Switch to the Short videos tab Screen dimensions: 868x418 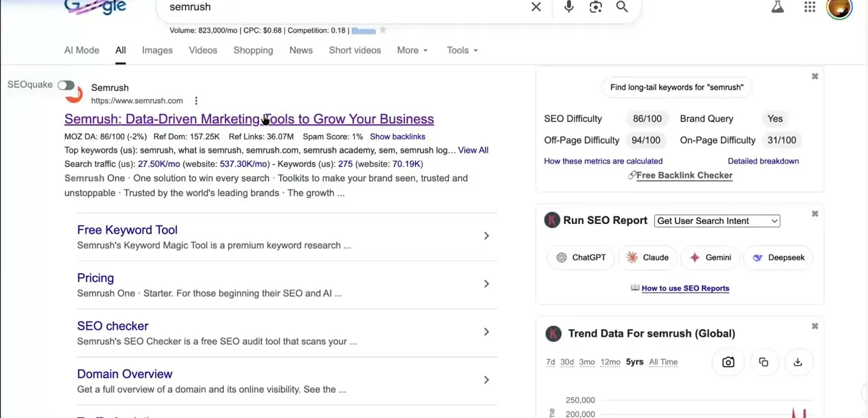click(355, 50)
